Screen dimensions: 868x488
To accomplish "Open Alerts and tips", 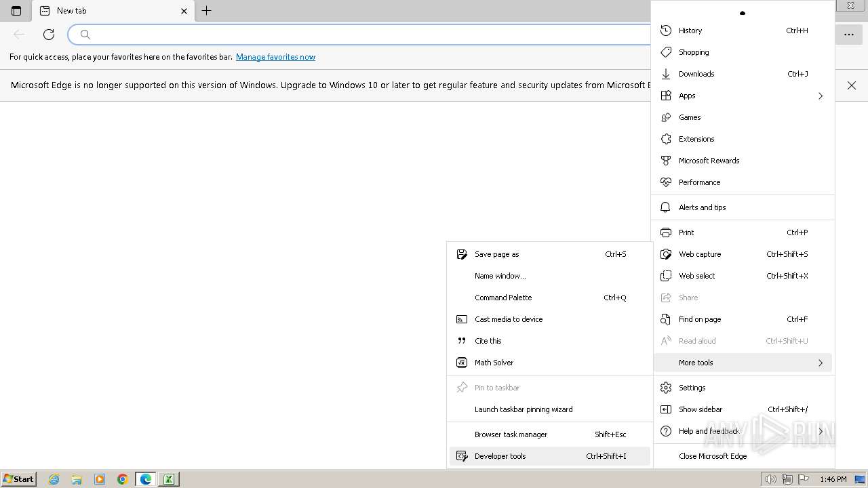I will pyautogui.click(x=743, y=207).
